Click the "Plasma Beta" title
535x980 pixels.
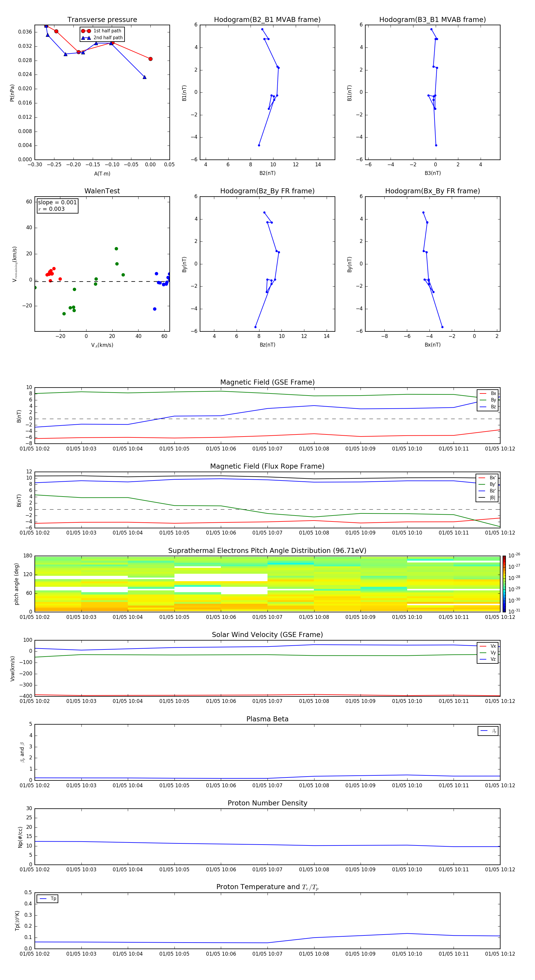point(267,719)
